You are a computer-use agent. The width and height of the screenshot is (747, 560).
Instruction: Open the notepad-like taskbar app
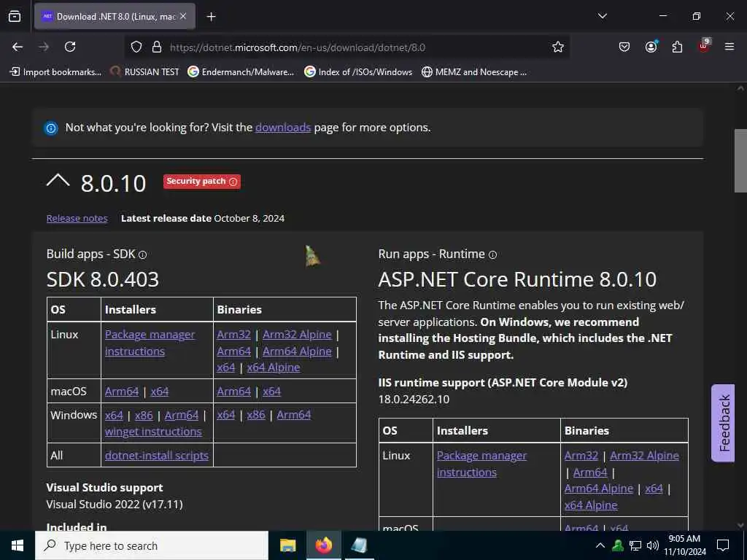click(x=359, y=545)
